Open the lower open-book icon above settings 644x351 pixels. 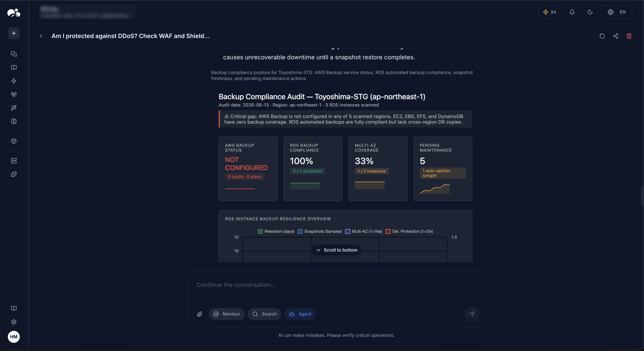coord(14,308)
